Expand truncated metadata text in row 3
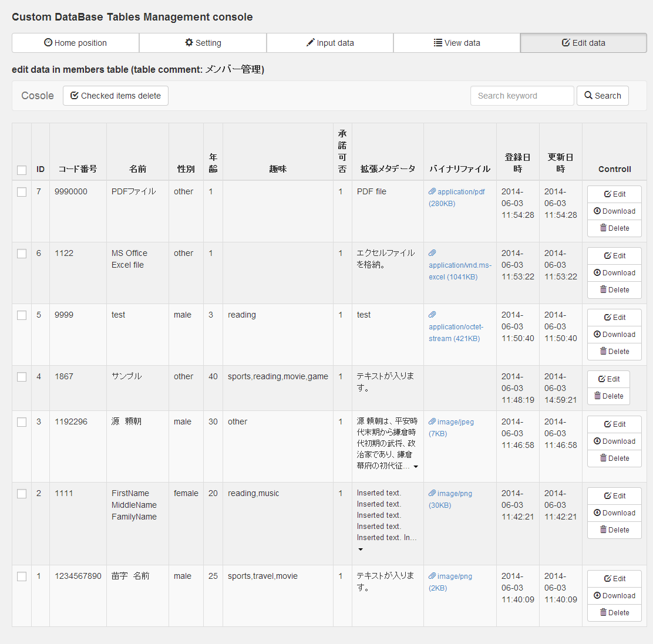Viewport: 653px width, 644px height. 416,467
